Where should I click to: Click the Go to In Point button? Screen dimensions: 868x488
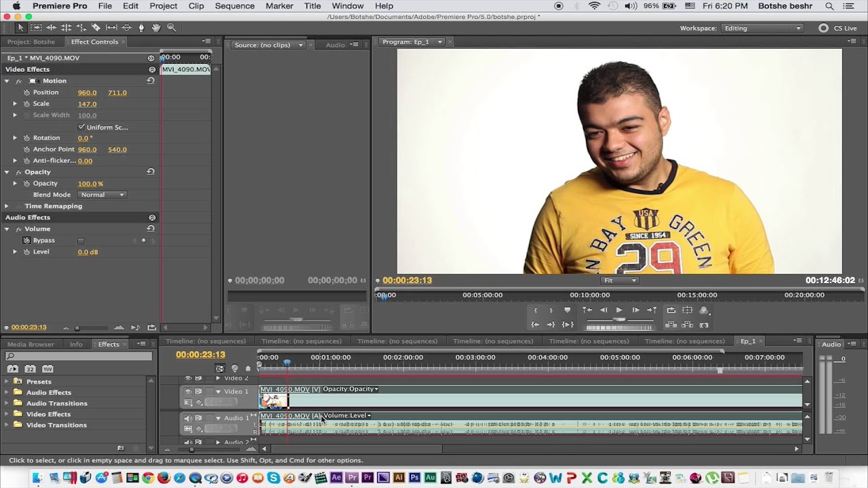536,325
